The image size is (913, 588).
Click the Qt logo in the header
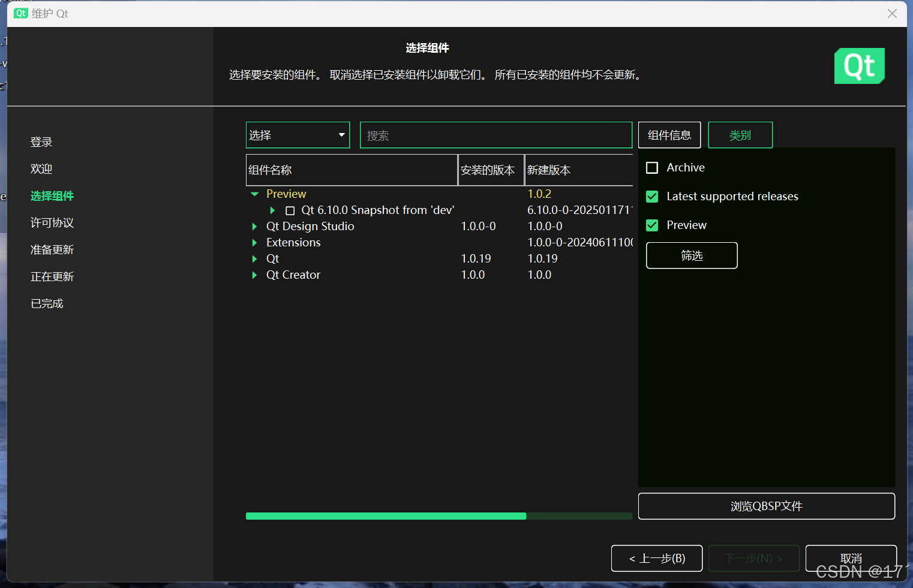coord(859,66)
